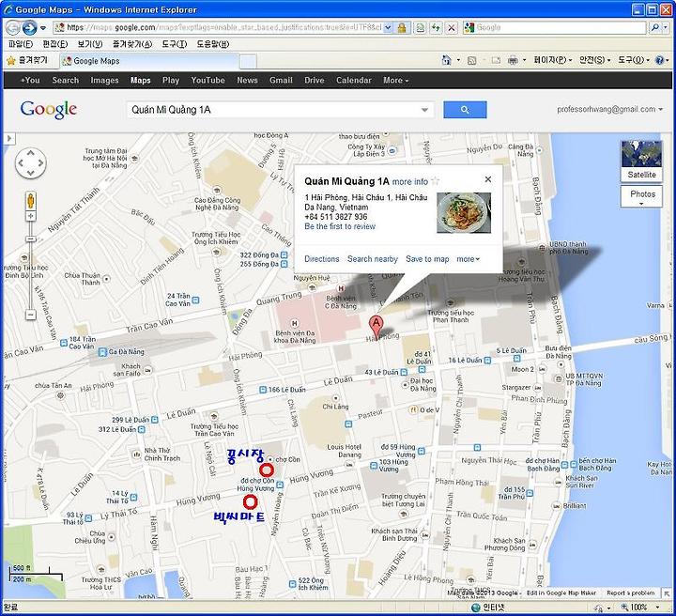Open Calendar from Google bar
Screen dimensions: 676x616
click(x=354, y=80)
